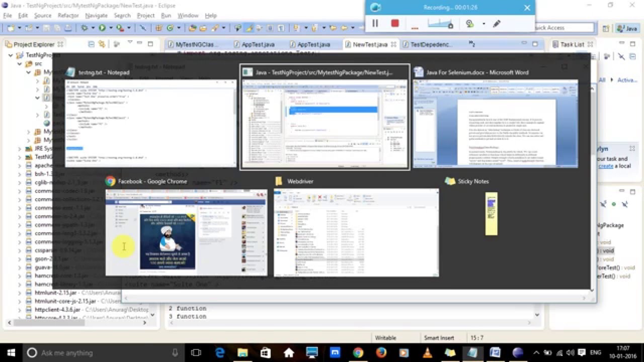This screenshot has width=644, height=362.
Task: Adjust the recorder audio level meter
Action: (x=441, y=24)
